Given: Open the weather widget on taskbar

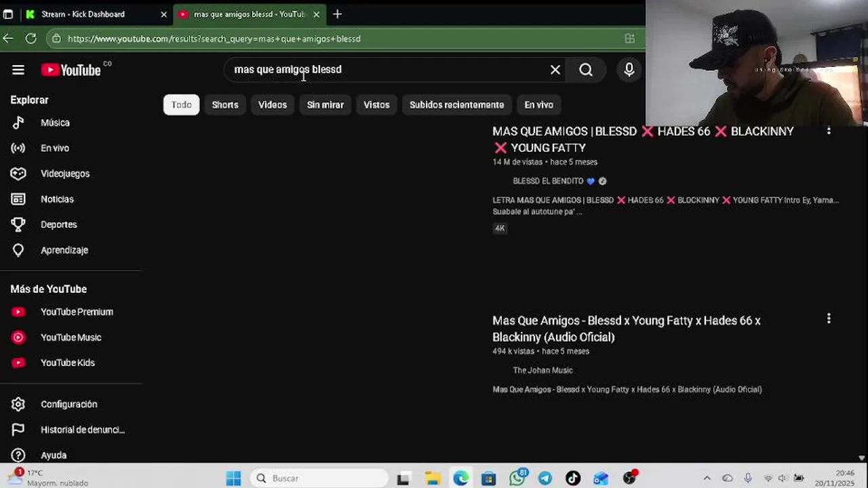Looking at the screenshot, I should coord(47,478).
